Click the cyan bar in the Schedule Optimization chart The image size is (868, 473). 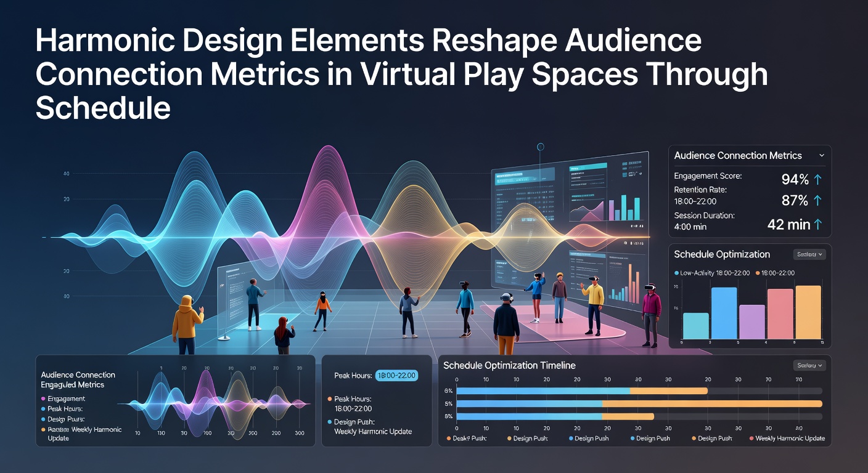tap(695, 326)
